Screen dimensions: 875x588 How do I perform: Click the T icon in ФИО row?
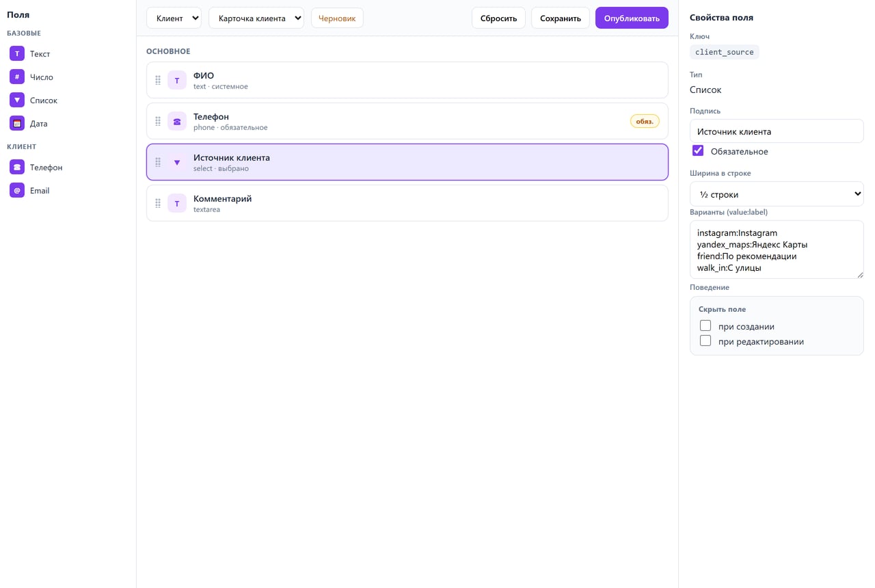[177, 81]
